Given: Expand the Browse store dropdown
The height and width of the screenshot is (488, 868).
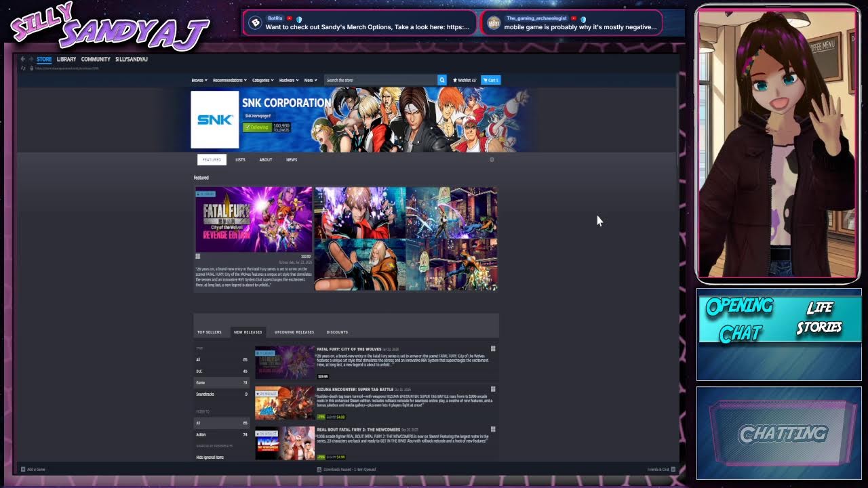Looking at the screenshot, I should coord(198,80).
